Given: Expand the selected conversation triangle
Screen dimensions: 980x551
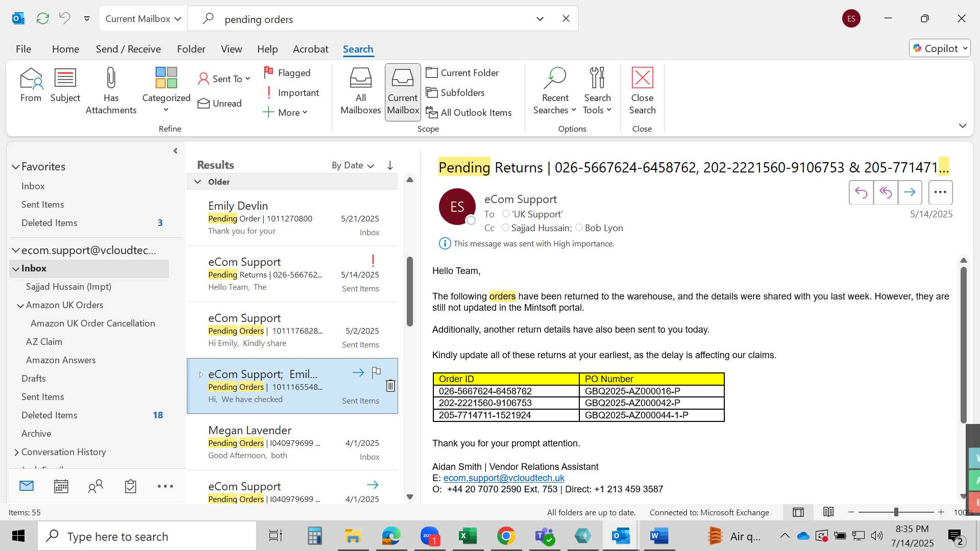Looking at the screenshot, I should tap(201, 374).
